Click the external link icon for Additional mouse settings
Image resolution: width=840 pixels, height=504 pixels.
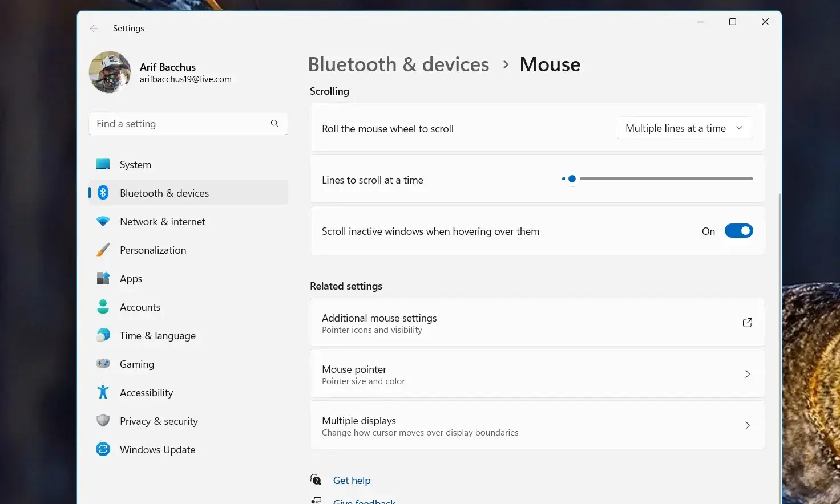tap(747, 323)
